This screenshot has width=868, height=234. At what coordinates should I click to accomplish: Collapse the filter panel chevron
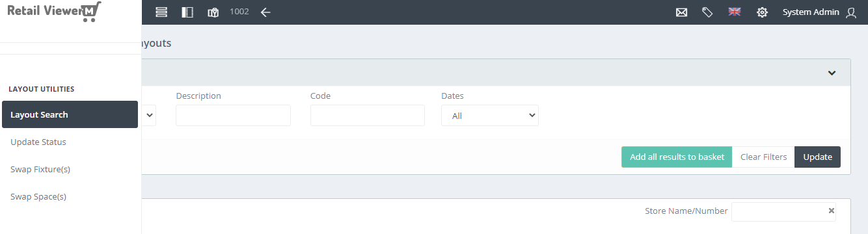(832, 73)
